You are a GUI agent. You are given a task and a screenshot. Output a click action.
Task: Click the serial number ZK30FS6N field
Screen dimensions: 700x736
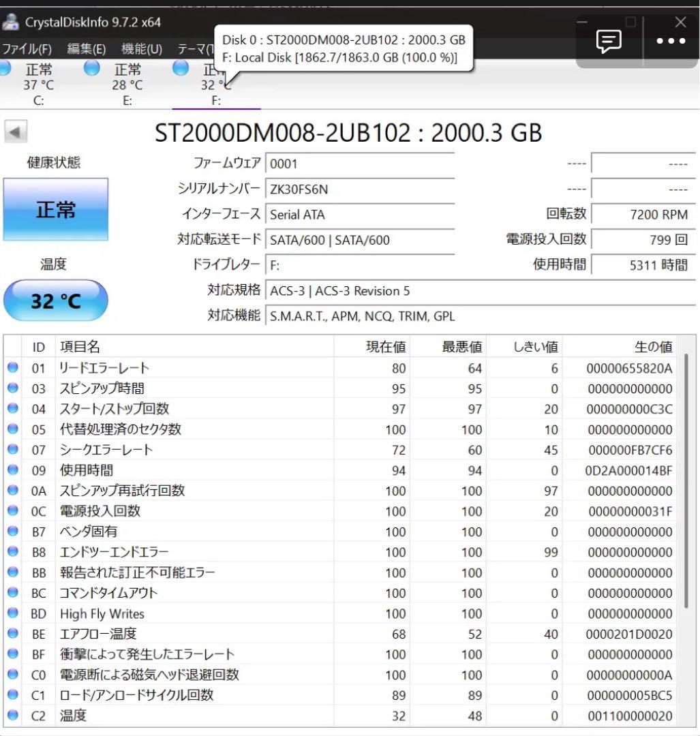pos(361,189)
